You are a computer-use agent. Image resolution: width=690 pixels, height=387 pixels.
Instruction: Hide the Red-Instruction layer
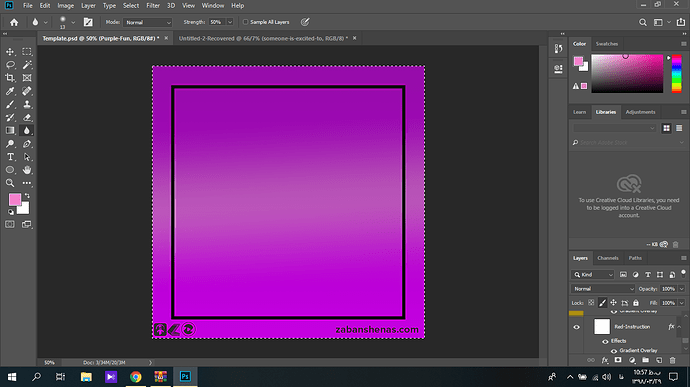pyautogui.click(x=576, y=327)
